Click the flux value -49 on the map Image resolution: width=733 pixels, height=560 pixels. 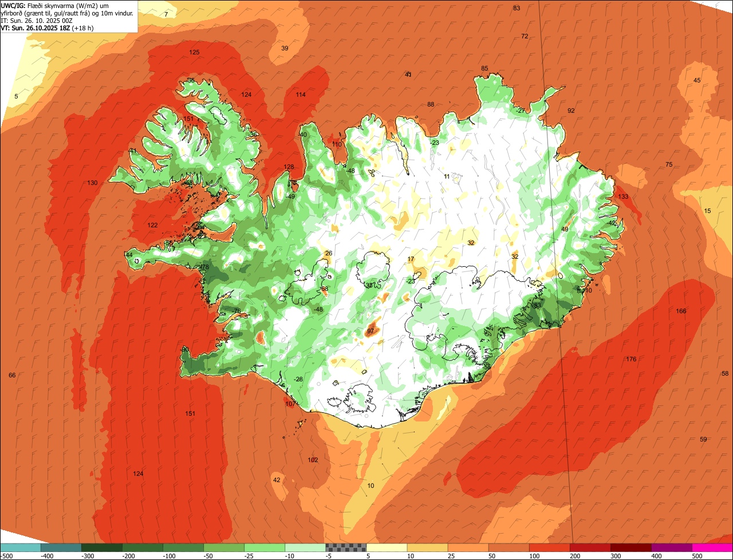(290, 196)
